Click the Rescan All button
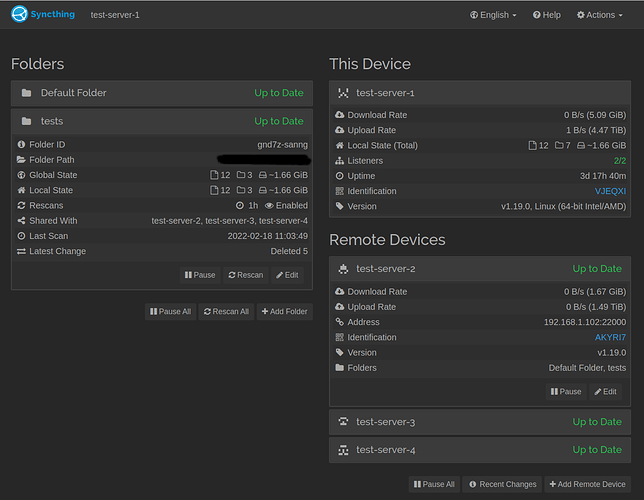The image size is (644, 500). coord(226,311)
